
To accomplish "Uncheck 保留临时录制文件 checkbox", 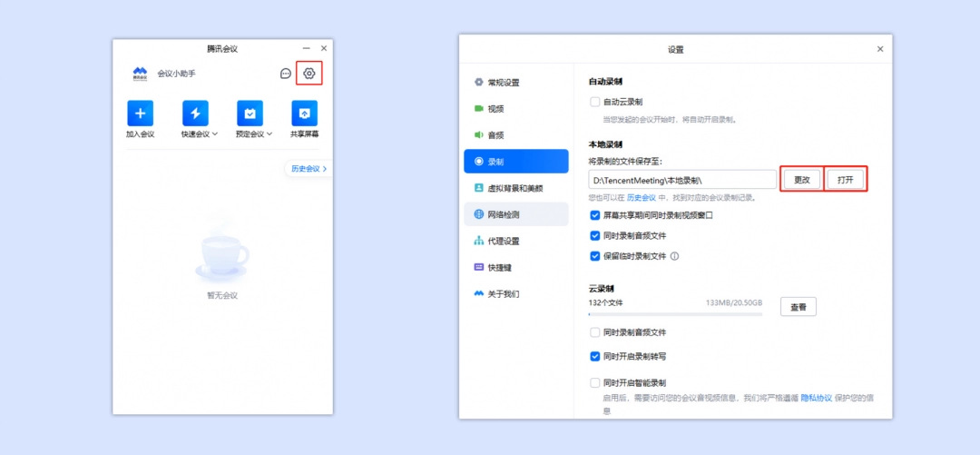I will click(595, 256).
